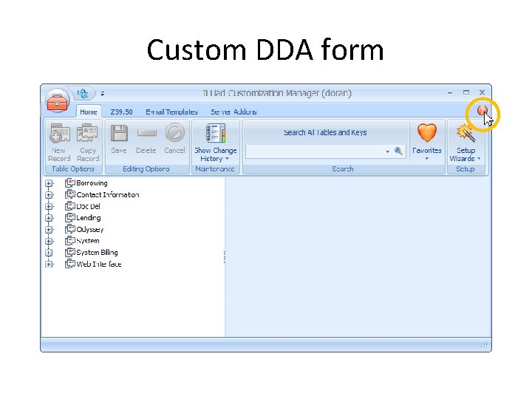
Task: Select the Web Interface tree label
Action: click(x=99, y=264)
